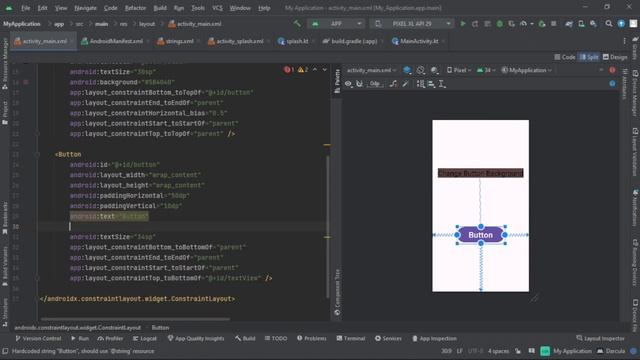Image resolution: width=640 pixels, height=360 pixels.
Task: Open the Guidelines tool icon
Action: click(442, 84)
